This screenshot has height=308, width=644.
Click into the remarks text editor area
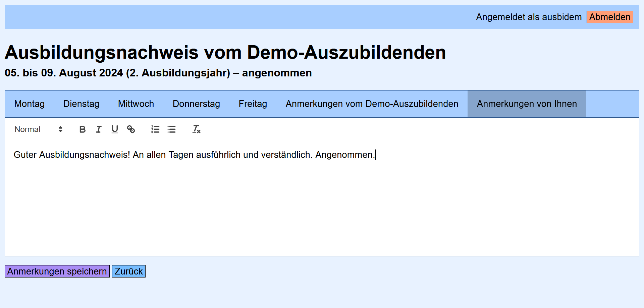point(322,198)
